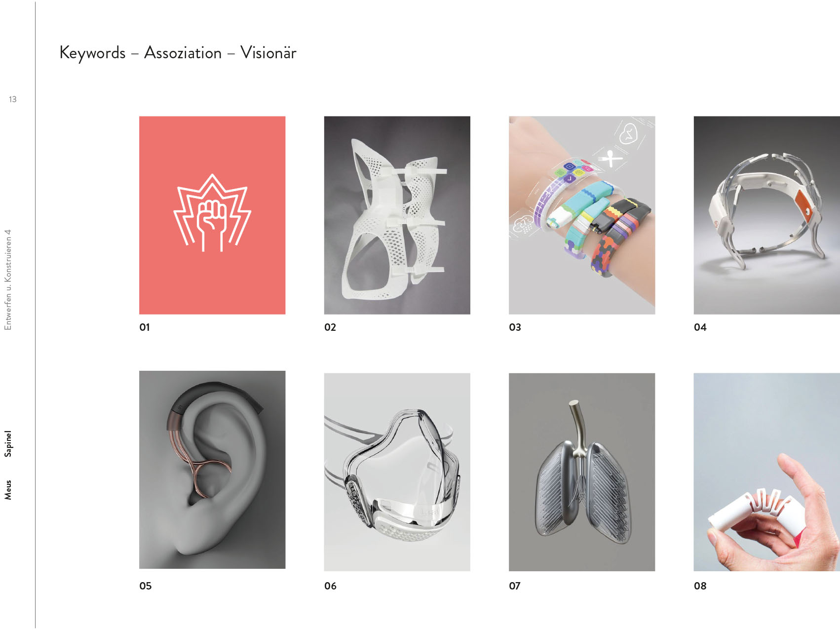Click the author name Meus
The height and width of the screenshot is (630, 840).
coord(8,490)
